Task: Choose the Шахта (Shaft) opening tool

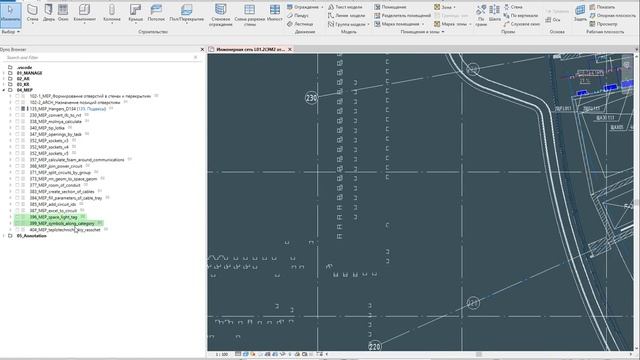Action: [494, 13]
